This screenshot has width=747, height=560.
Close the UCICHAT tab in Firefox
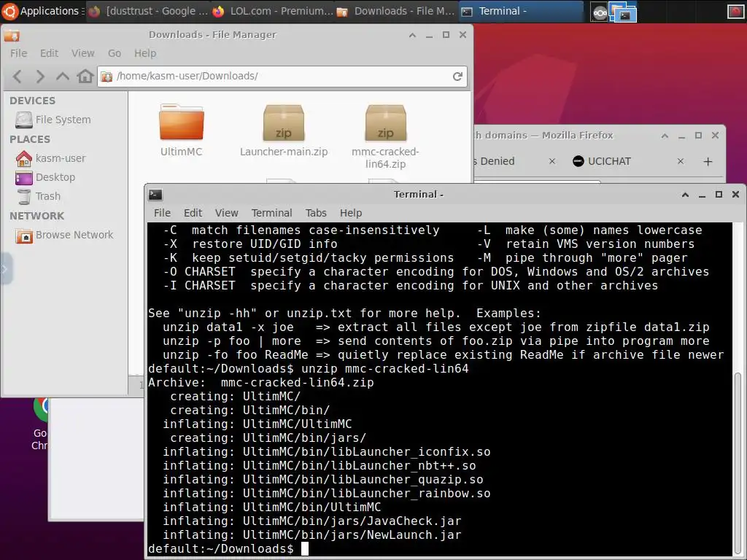[681, 161]
